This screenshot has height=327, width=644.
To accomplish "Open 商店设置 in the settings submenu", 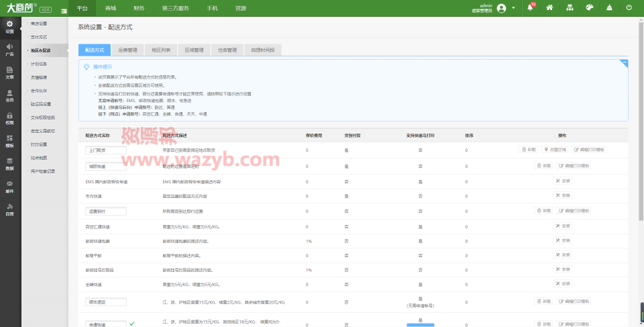I will click(39, 24).
